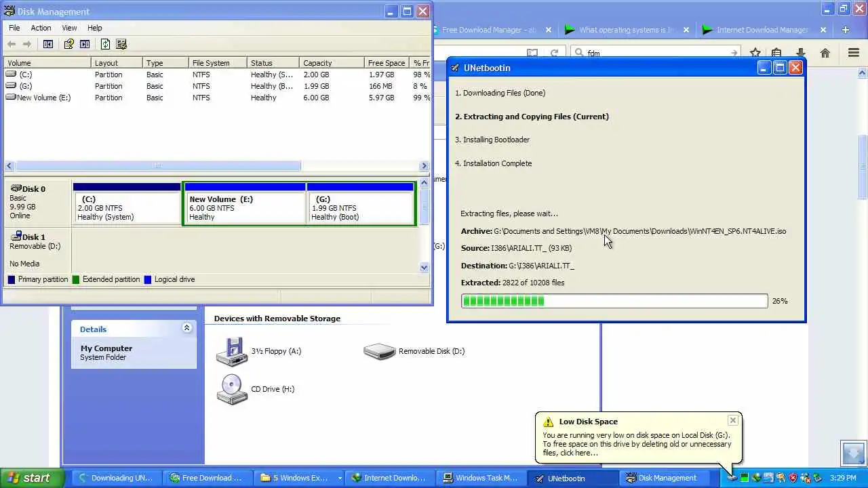Click the Removable Disk (D:) drive icon
Screen dimensions: 868x488
pos(380,351)
